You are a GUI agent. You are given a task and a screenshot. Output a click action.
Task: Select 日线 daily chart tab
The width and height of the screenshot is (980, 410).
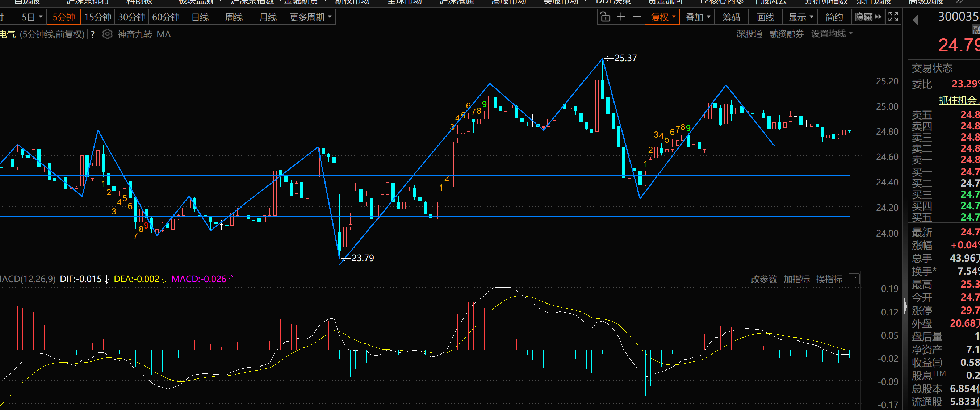[200, 17]
